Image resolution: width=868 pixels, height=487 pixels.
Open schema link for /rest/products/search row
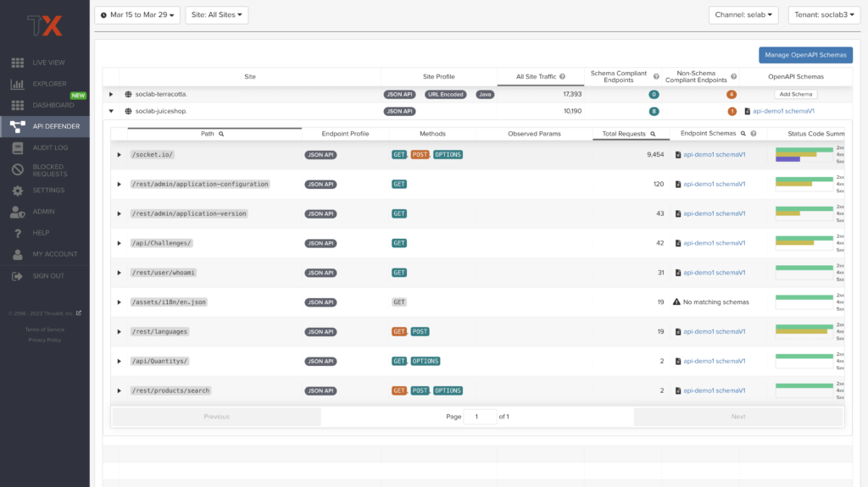point(714,390)
